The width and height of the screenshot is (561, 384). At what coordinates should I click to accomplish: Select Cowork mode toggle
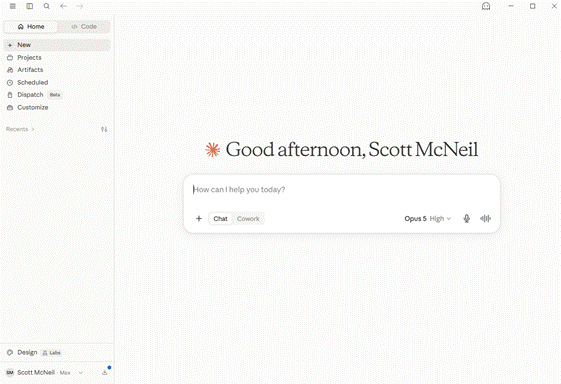click(x=248, y=219)
